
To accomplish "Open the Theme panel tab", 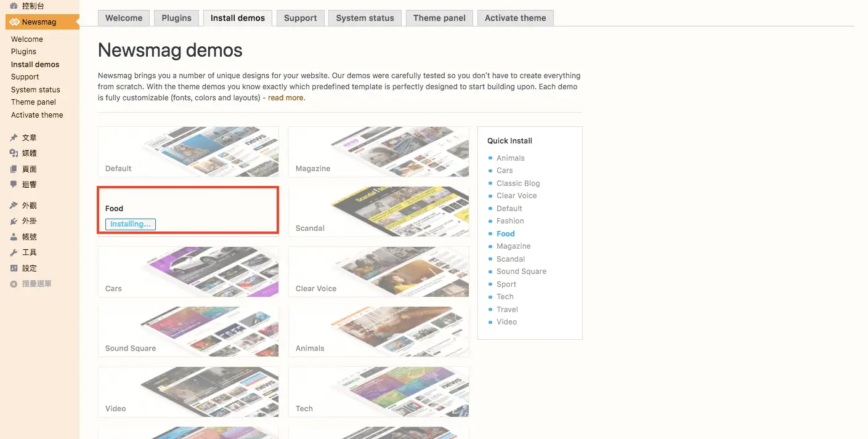I will (440, 18).
